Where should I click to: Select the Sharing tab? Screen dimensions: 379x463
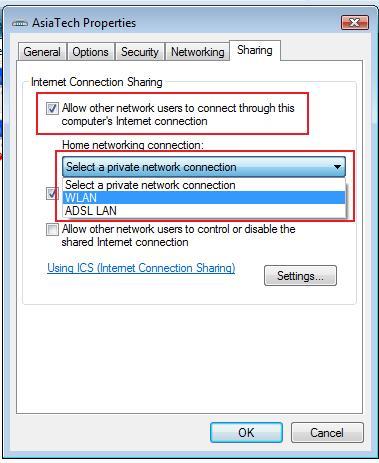255,50
